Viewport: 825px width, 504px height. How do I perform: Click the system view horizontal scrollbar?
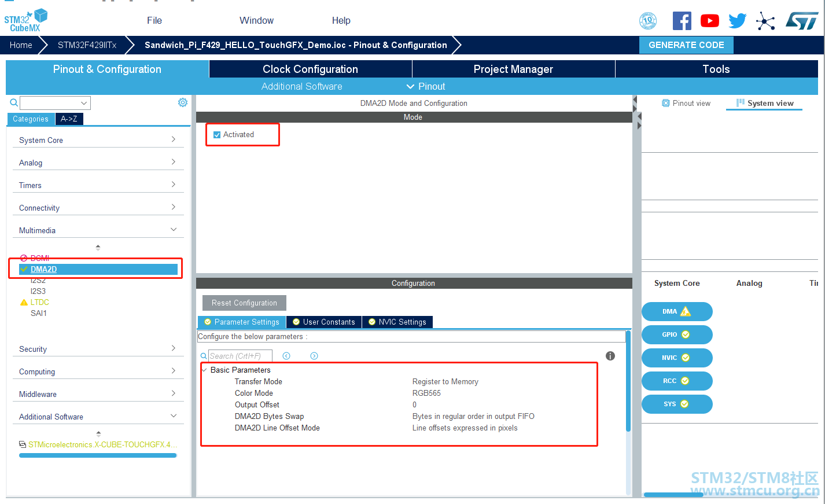coord(673,495)
